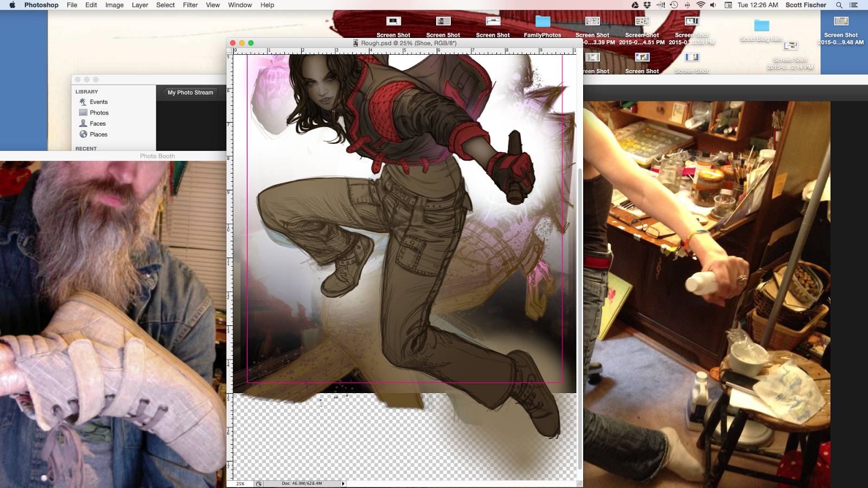
Task: Open Spotlight search magnifier icon
Action: tap(839, 5)
